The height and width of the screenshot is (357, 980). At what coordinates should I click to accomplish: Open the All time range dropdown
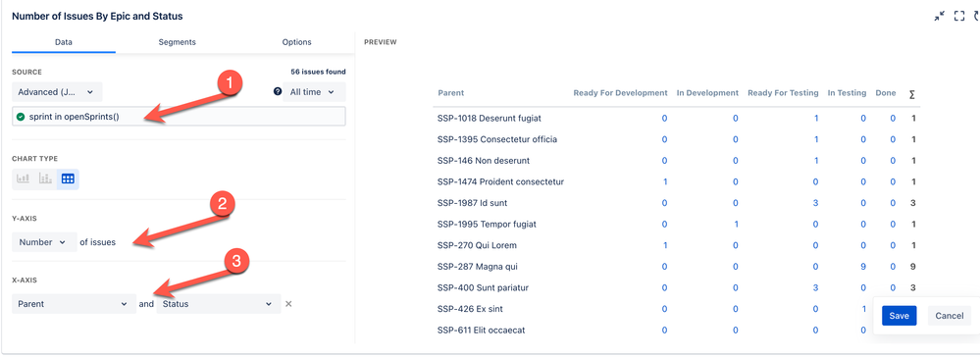coord(314,92)
